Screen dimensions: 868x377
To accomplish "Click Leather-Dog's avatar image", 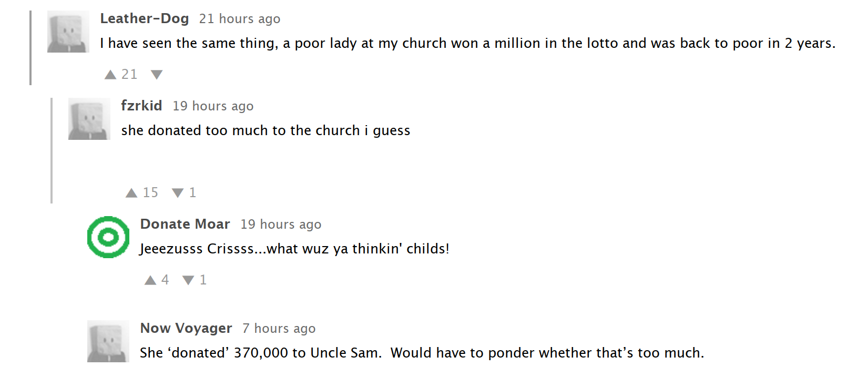I will pyautogui.click(x=68, y=32).
